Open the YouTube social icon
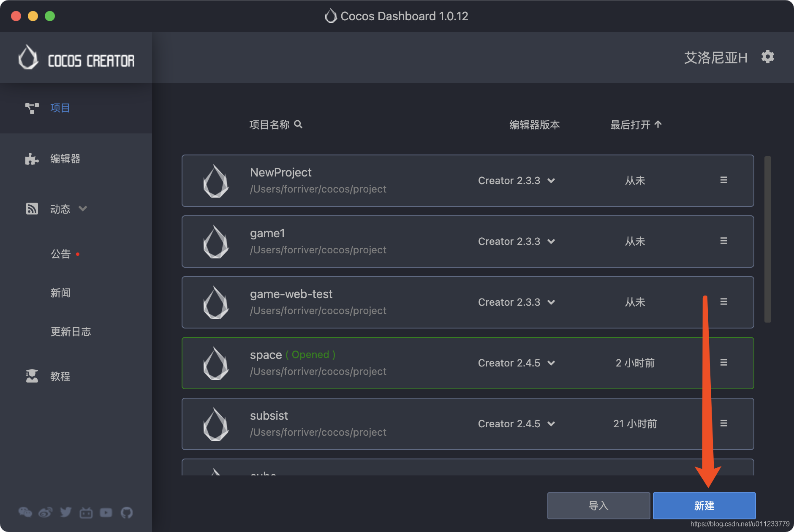 coord(106,513)
